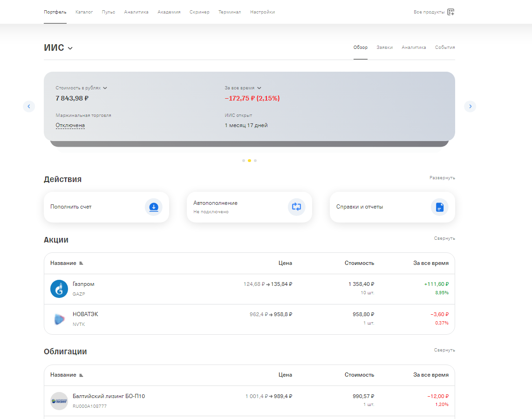Image resolution: width=532 pixels, height=419 pixels.
Task: Click the Газпром logo icon
Action: [x=59, y=289]
